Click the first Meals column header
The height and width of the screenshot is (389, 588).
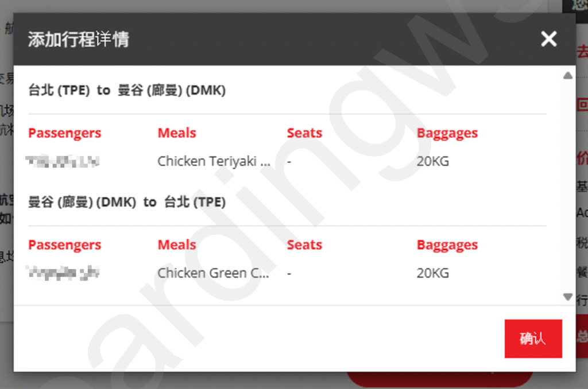coord(177,133)
